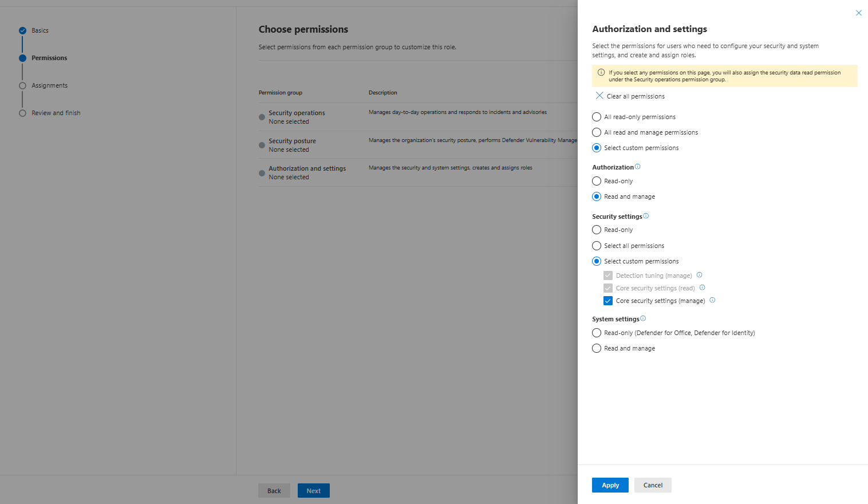Cancel the permission changes
This screenshot has width=868, height=504.
pyautogui.click(x=653, y=485)
